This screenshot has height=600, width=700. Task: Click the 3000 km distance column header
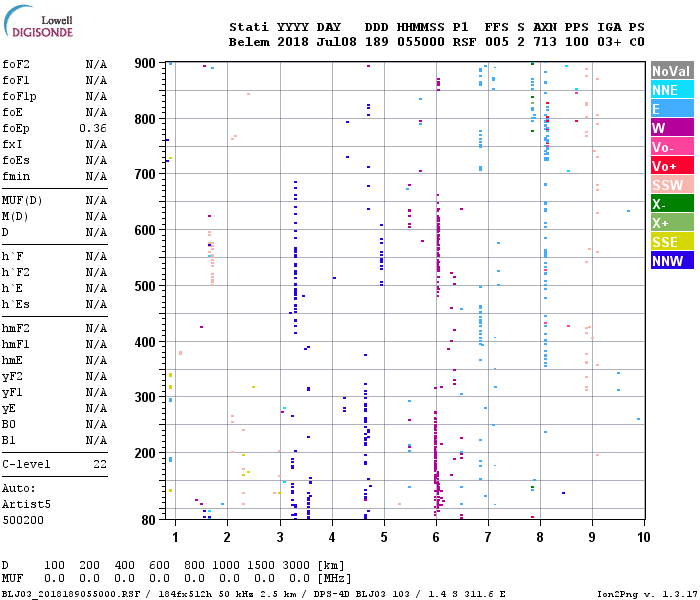pyautogui.click(x=296, y=565)
